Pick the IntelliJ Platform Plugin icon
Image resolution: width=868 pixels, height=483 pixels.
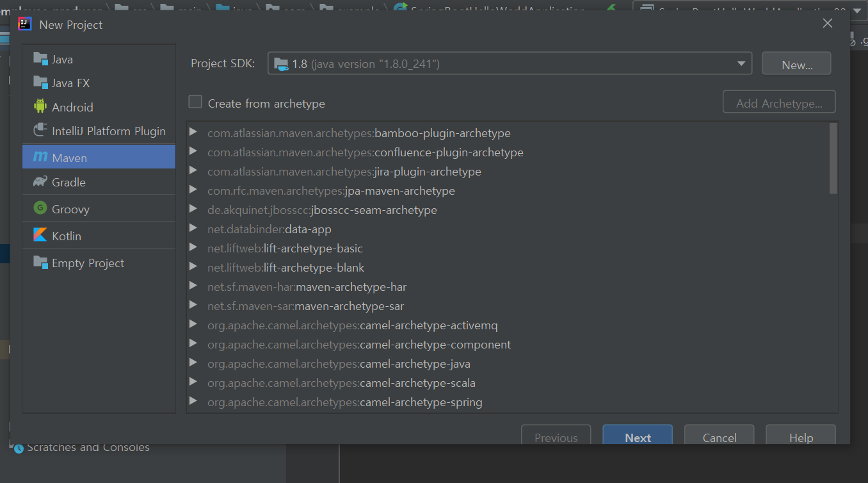pyautogui.click(x=40, y=131)
